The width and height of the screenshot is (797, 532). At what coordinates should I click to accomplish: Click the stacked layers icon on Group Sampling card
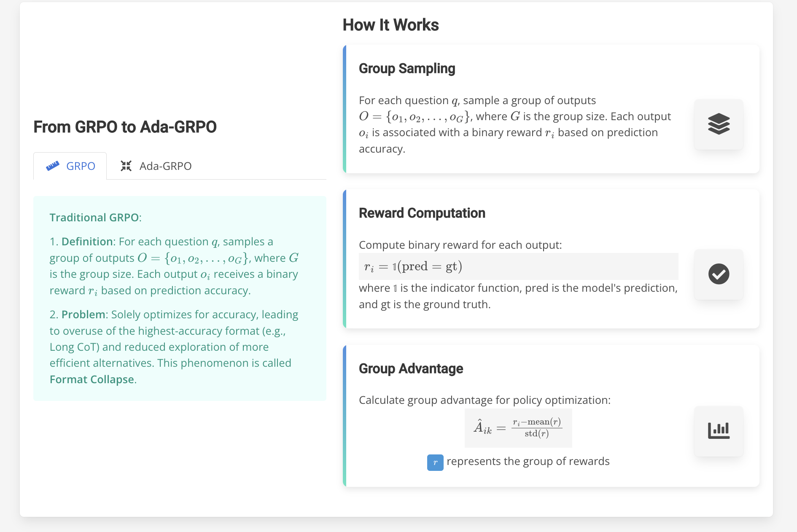[x=718, y=124]
